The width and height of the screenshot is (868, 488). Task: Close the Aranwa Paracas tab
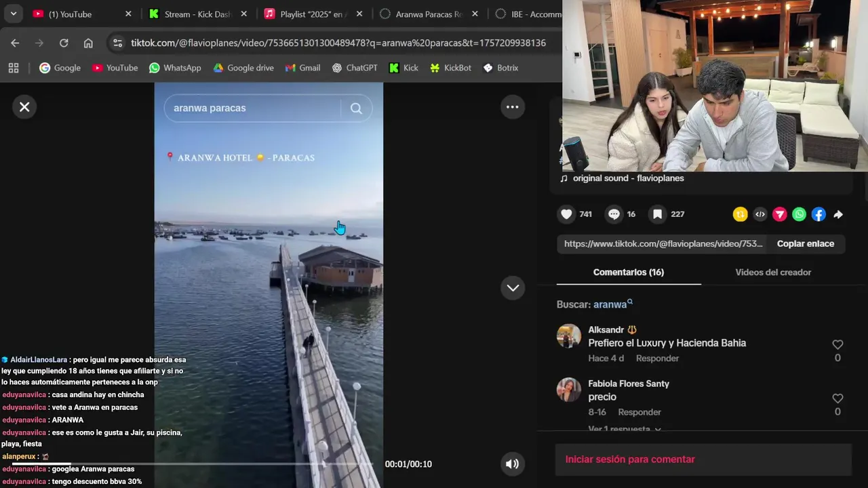[x=475, y=14]
